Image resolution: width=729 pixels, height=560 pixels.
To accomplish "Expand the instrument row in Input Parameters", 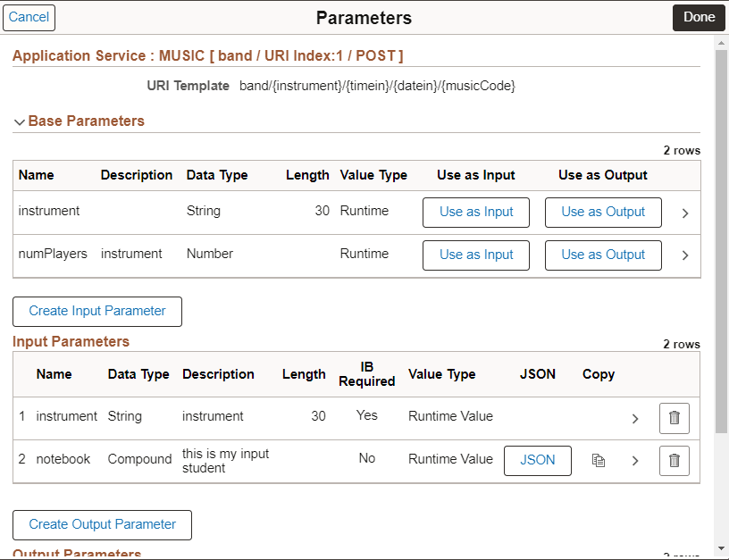I will click(x=635, y=418).
